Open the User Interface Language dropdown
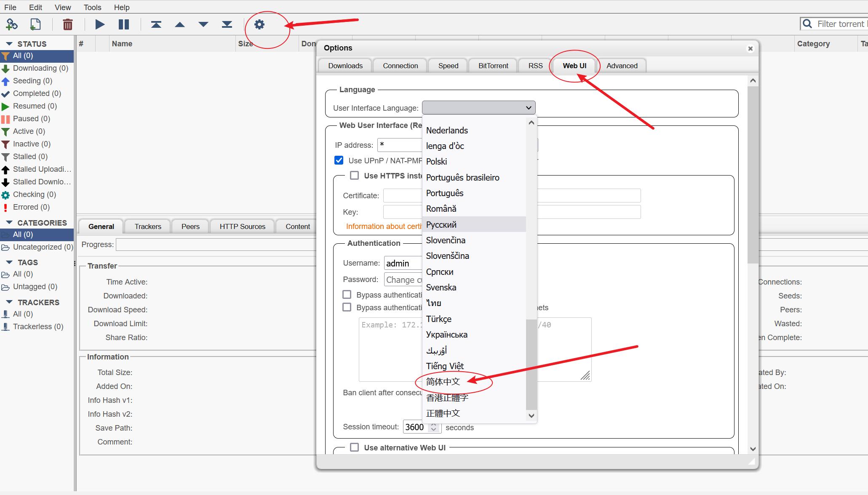868x495 pixels. pos(478,108)
